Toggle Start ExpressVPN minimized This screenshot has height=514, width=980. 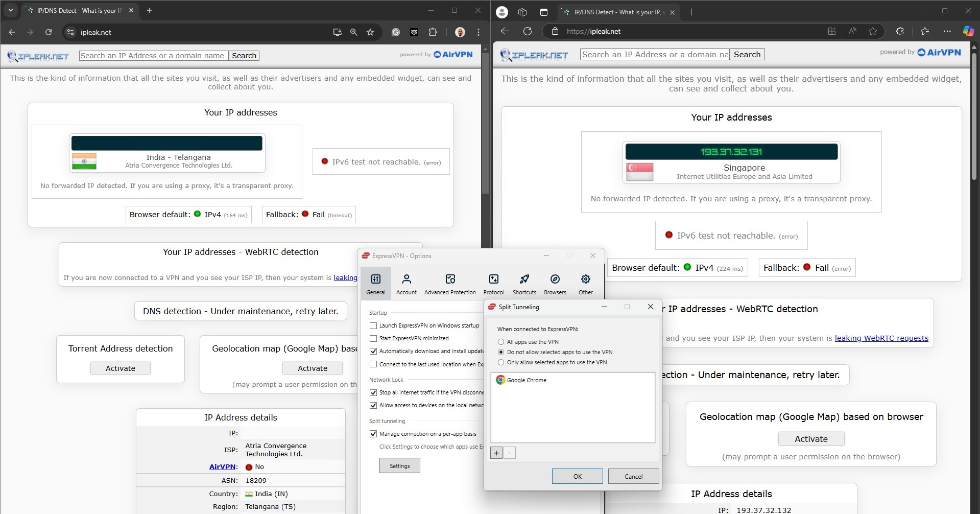[x=373, y=338]
